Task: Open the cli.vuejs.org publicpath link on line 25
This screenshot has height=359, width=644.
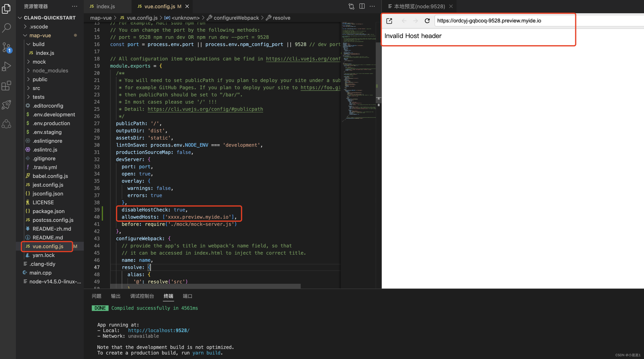Action: click(205, 109)
